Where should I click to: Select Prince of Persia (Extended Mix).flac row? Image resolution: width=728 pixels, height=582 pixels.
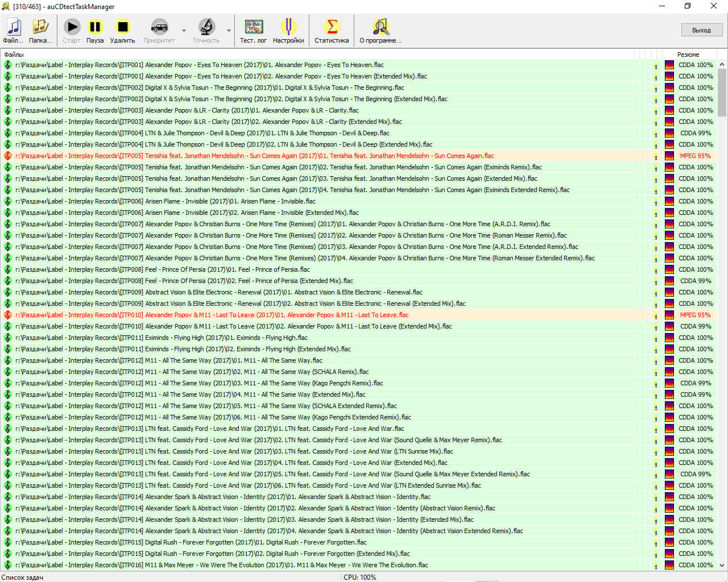pos(359,281)
